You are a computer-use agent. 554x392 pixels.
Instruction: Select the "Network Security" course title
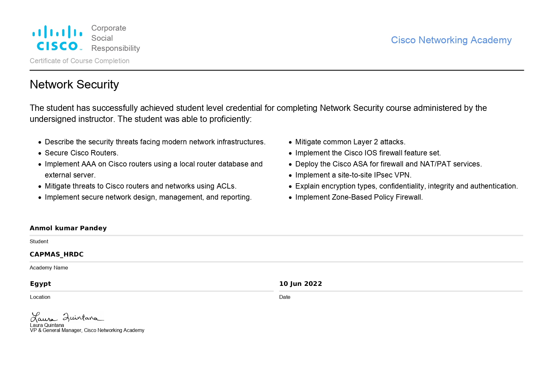click(74, 85)
